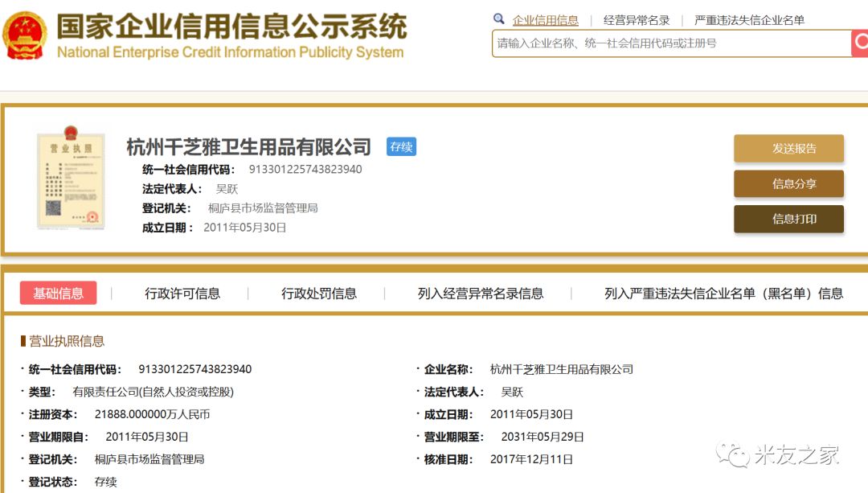The image size is (868, 493).
Task: Click the 营业期限至 value 2031年05月29日
Action: click(x=542, y=437)
